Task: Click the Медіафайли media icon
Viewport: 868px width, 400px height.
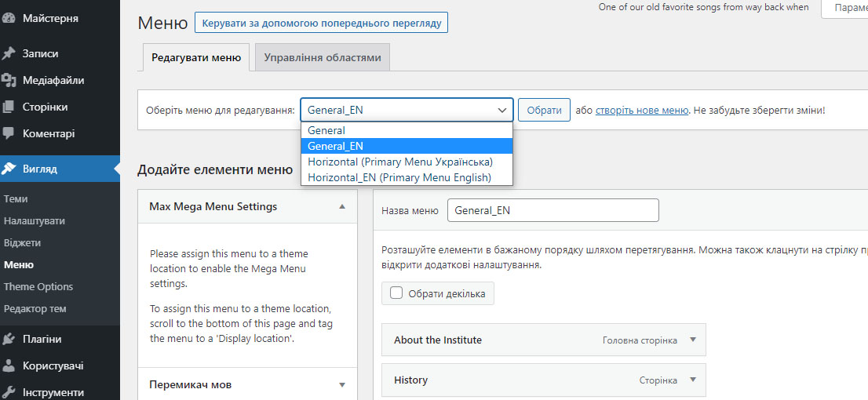Action: [9, 80]
